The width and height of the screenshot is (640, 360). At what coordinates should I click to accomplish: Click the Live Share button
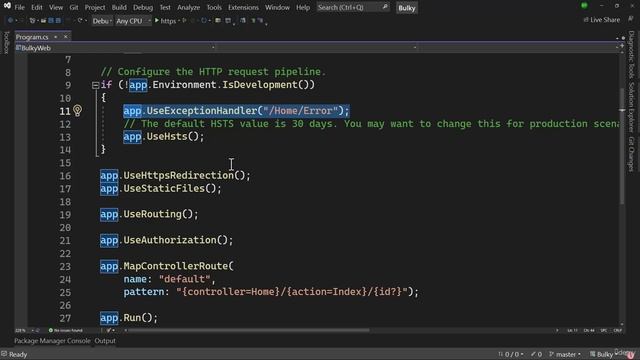click(602, 20)
